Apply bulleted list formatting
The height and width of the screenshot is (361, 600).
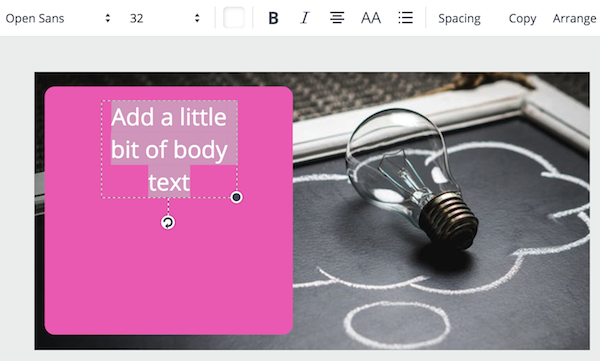pos(406,18)
